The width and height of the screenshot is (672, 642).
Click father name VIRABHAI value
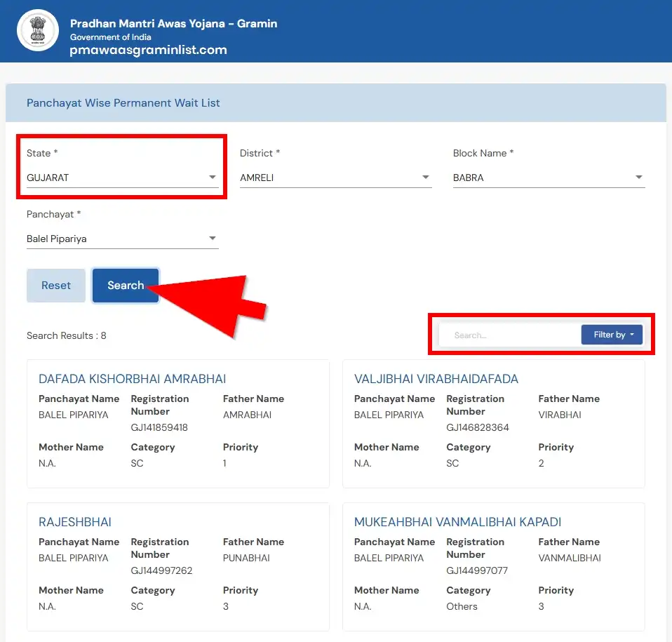(560, 415)
